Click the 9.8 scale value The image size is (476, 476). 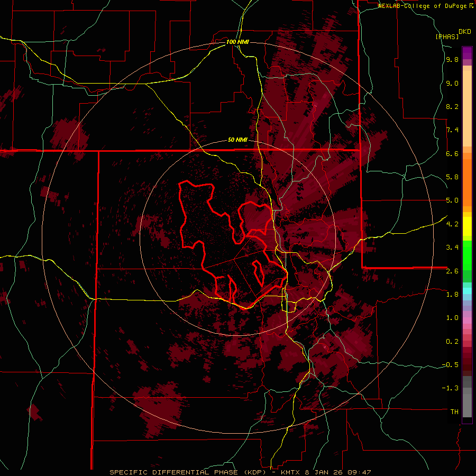point(452,60)
